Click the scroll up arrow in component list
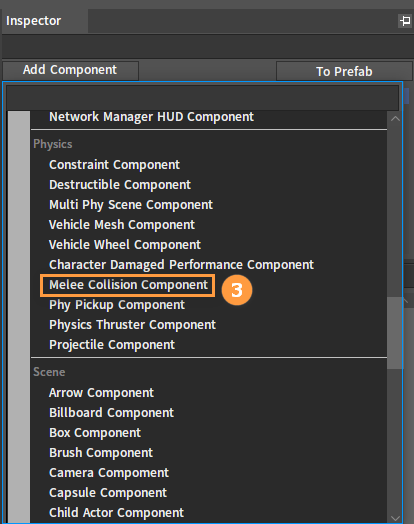Image resolution: width=414 pixels, height=524 pixels. [x=395, y=119]
